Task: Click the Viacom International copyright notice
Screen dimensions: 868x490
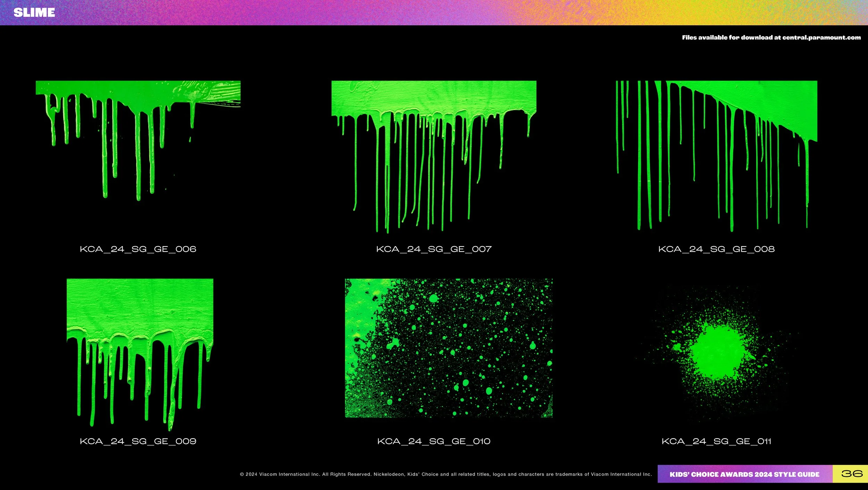Action: coord(446,474)
